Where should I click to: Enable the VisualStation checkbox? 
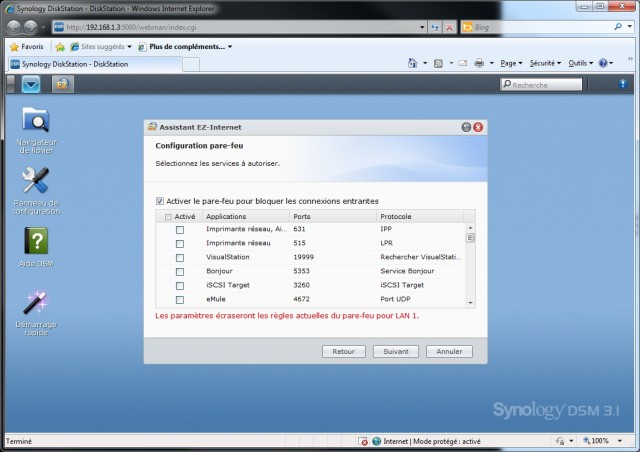click(180, 258)
